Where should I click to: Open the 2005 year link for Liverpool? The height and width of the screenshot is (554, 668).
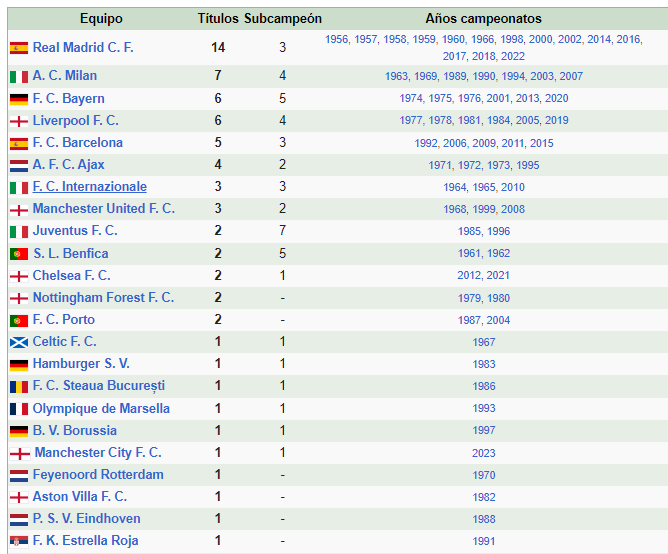(x=527, y=120)
